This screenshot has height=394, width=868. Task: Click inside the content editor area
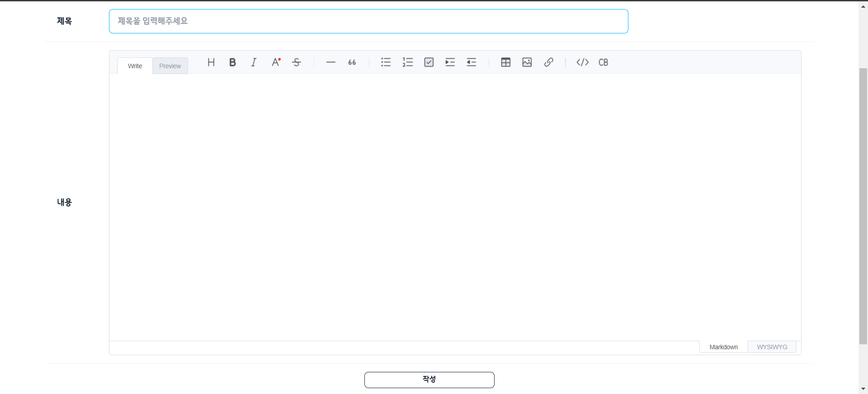(x=455, y=207)
